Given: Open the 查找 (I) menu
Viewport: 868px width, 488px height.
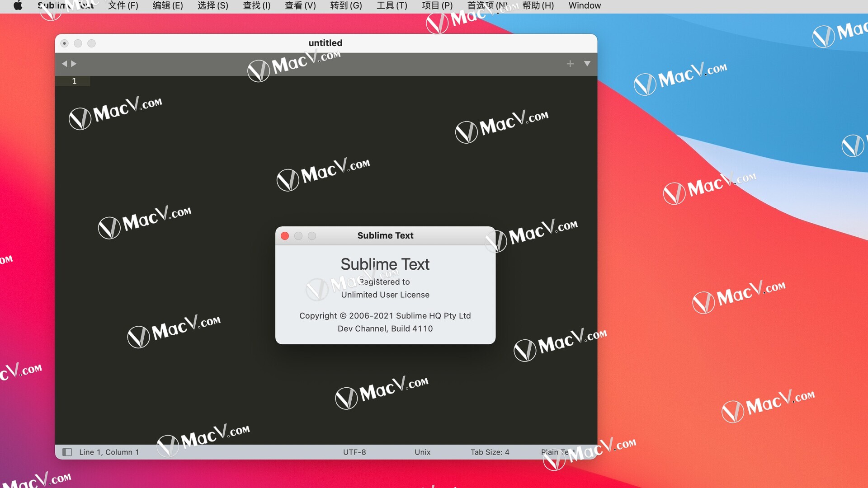Looking at the screenshot, I should click(x=256, y=5).
